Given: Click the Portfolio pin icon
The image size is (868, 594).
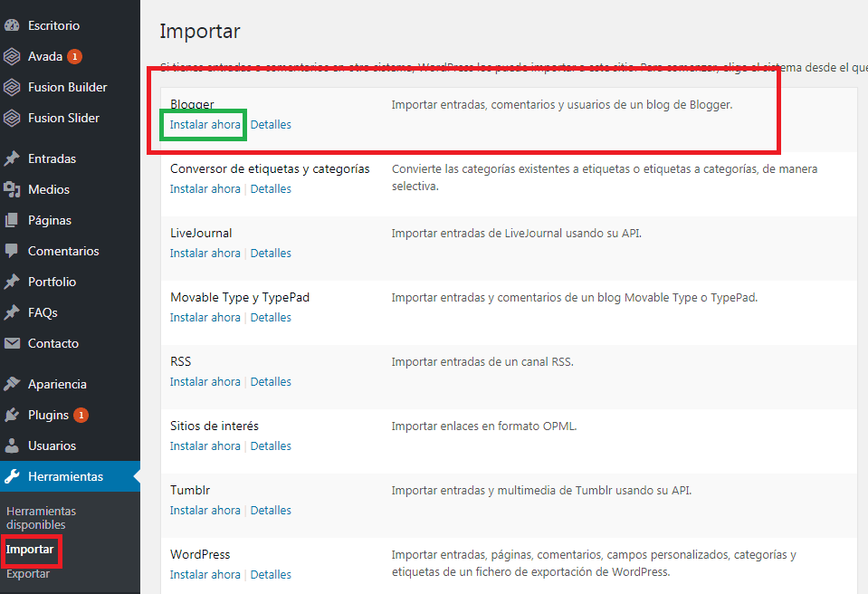Looking at the screenshot, I should coord(12,282).
